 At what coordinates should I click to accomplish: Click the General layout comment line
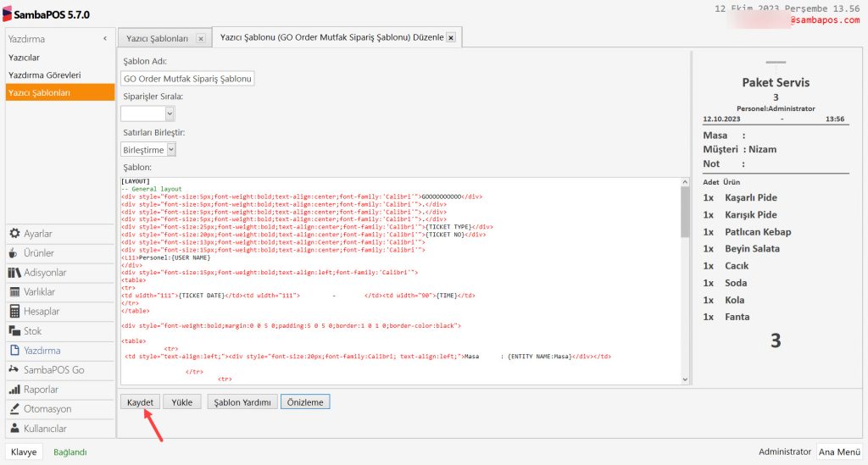tap(152, 189)
